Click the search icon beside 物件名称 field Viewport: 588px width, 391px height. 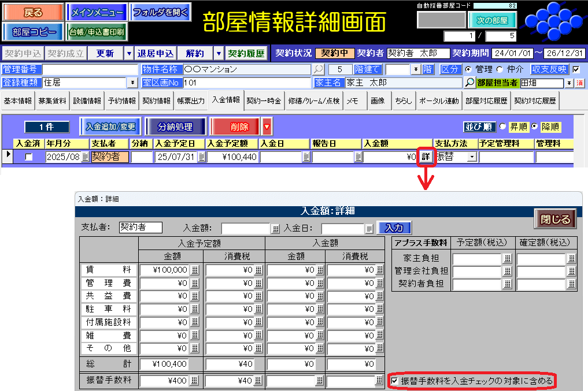[319, 69]
